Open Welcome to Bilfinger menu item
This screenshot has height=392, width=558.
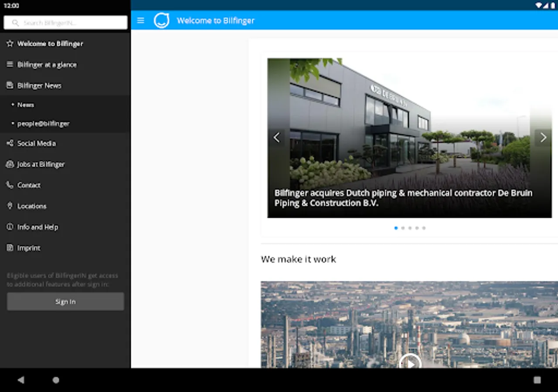65,44
